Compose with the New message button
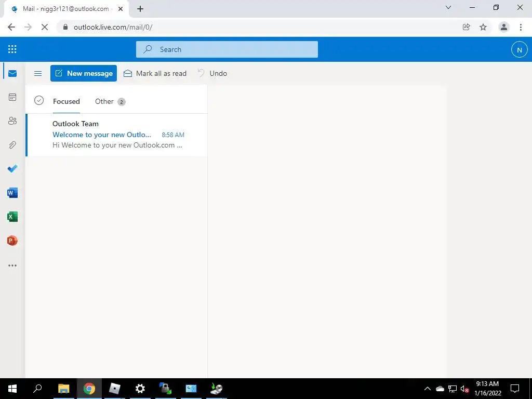 click(84, 73)
